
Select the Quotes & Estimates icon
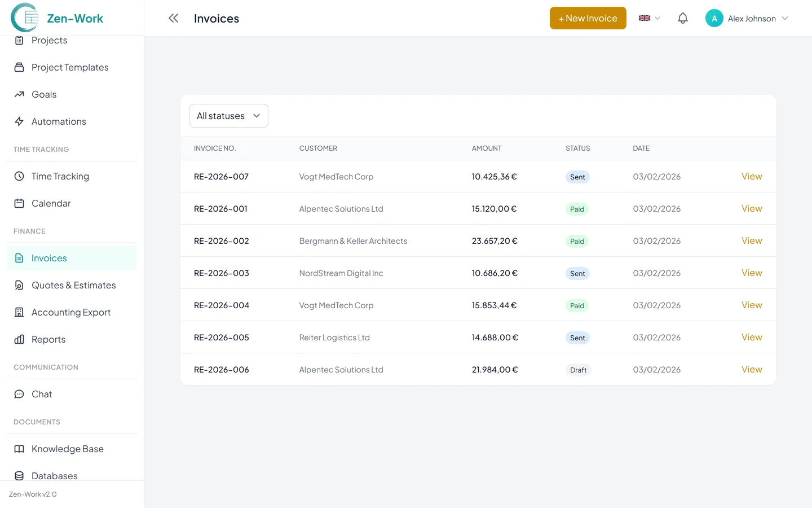[x=19, y=285]
